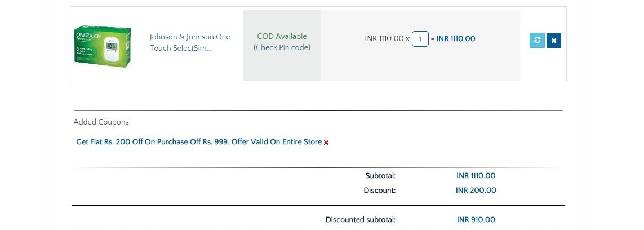Viewport: 644px width, 230px height.
Task: Click the Discount label
Action: (x=380, y=190)
